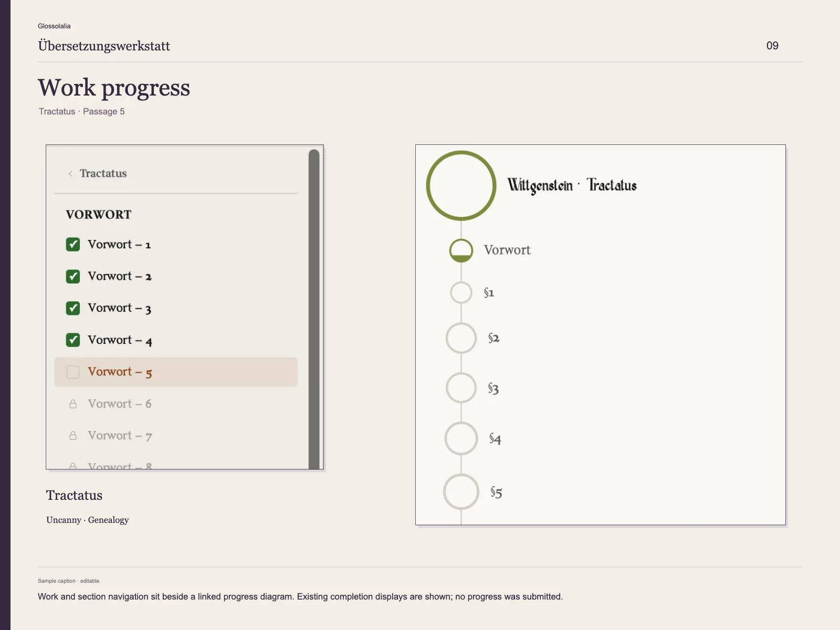Screen dimensions: 840x630
Task: Uncheck the Vorwort – 2 checkbox
Action: [73, 276]
